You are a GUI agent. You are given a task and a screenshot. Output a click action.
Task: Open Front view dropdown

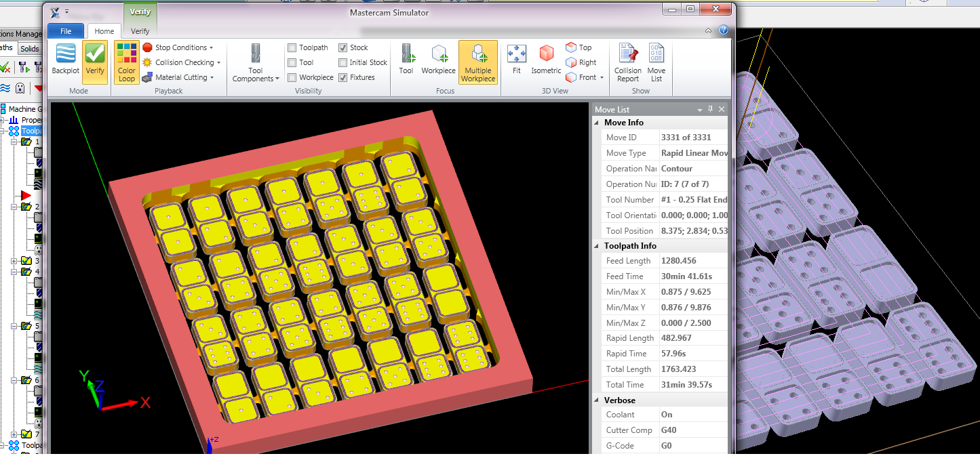[584, 77]
